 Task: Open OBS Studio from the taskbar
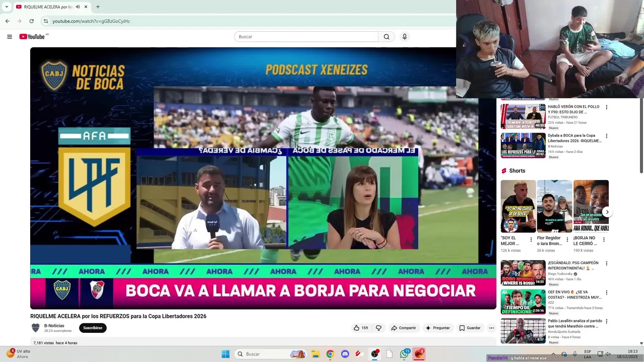pyautogui.click(x=375, y=354)
